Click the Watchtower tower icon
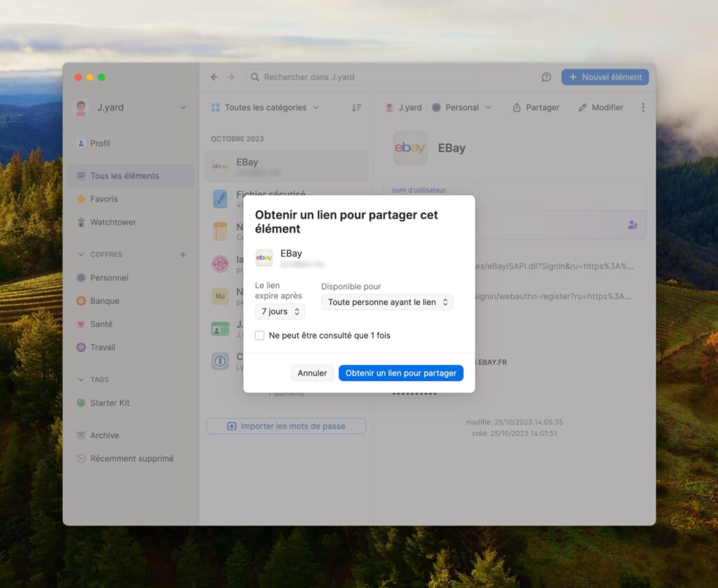The width and height of the screenshot is (718, 588). (81, 222)
